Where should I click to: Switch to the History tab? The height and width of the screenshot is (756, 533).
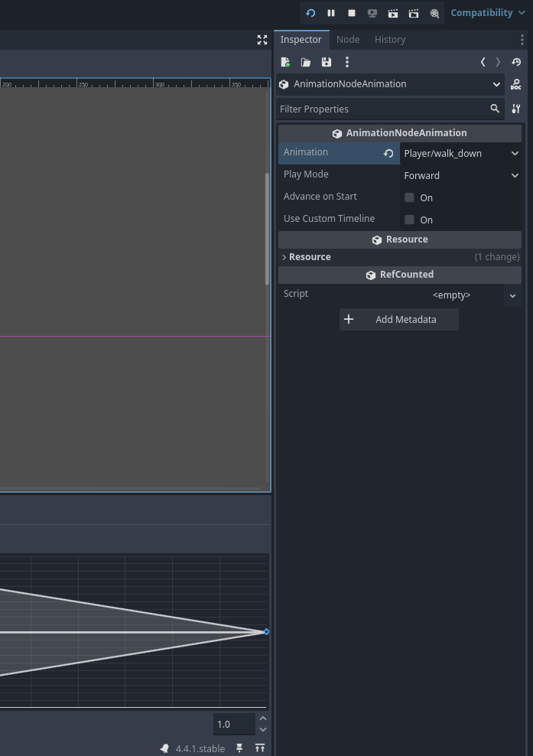coord(390,40)
